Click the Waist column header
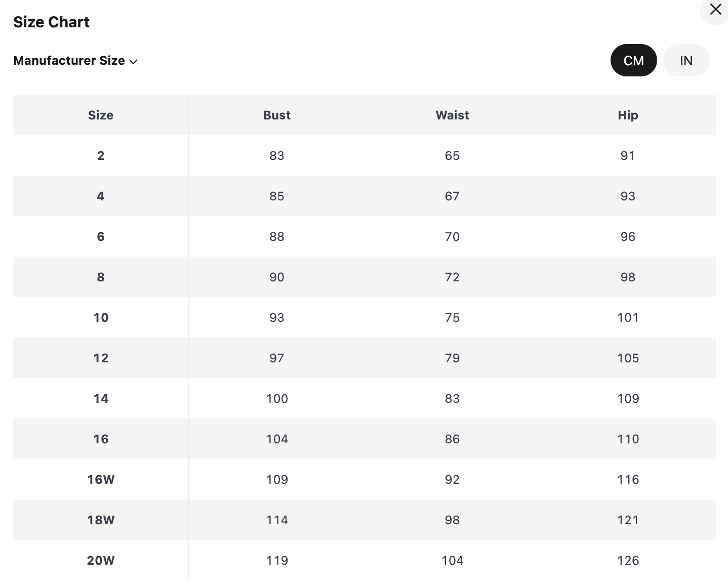Viewport: 728px width, 584px height. point(452,115)
